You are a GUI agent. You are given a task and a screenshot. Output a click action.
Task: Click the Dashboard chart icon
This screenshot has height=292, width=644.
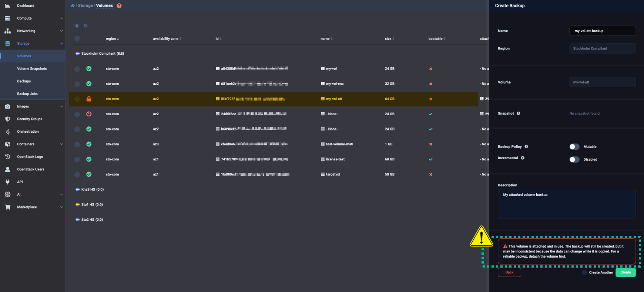pos(7,6)
